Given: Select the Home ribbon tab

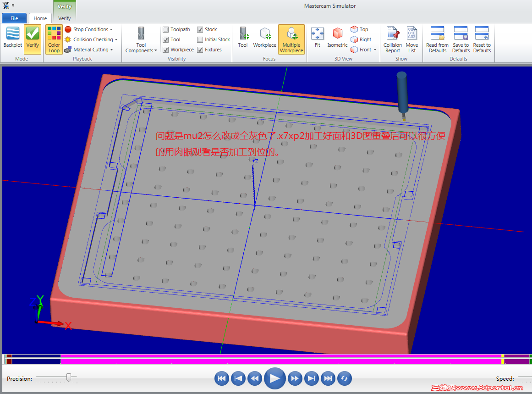Looking at the screenshot, I should pos(40,18).
